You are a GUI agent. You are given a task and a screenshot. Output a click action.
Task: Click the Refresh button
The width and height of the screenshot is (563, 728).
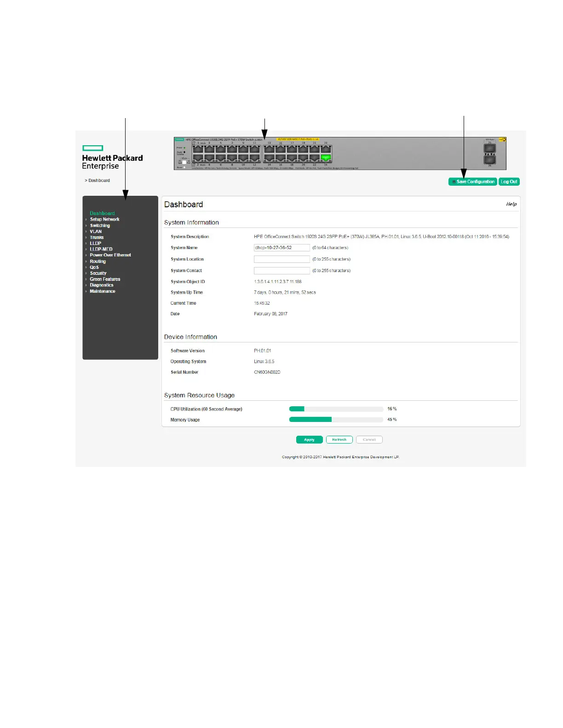pyautogui.click(x=339, y=440)
